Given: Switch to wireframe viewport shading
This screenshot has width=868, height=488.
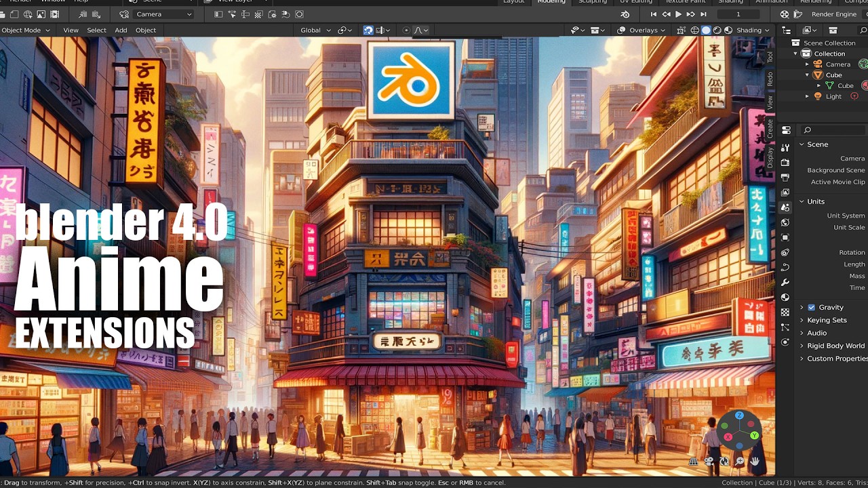Looking at the screenshot, I should tap(695, 30).
